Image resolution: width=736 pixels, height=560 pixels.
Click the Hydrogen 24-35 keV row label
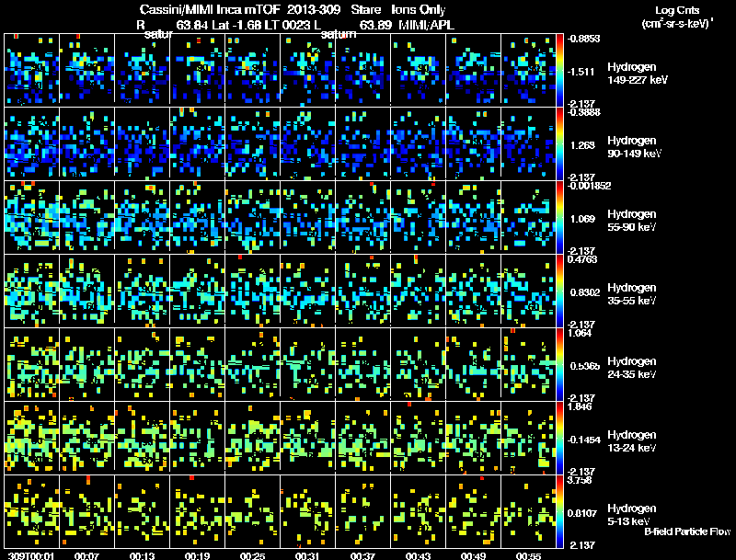pyautogui.click(x=631, y=368)
